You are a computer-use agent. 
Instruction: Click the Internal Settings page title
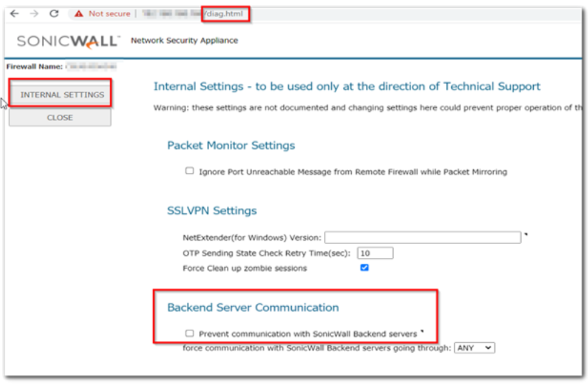click(347, 86)
